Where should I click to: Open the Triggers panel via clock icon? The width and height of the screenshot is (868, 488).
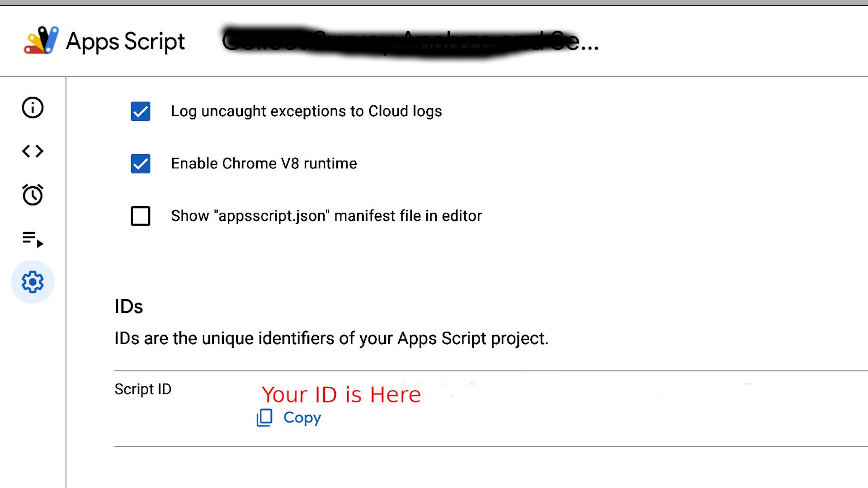coord(32,195)
